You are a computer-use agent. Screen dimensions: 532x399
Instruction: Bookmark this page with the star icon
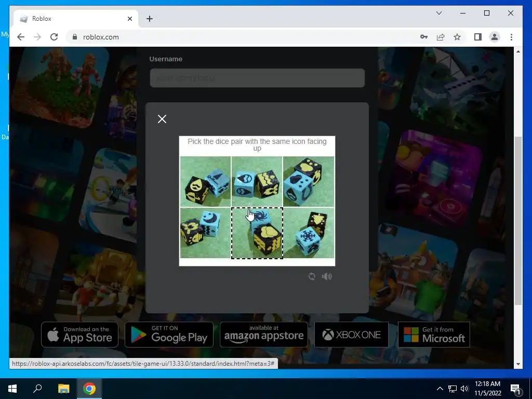(457, 37)
